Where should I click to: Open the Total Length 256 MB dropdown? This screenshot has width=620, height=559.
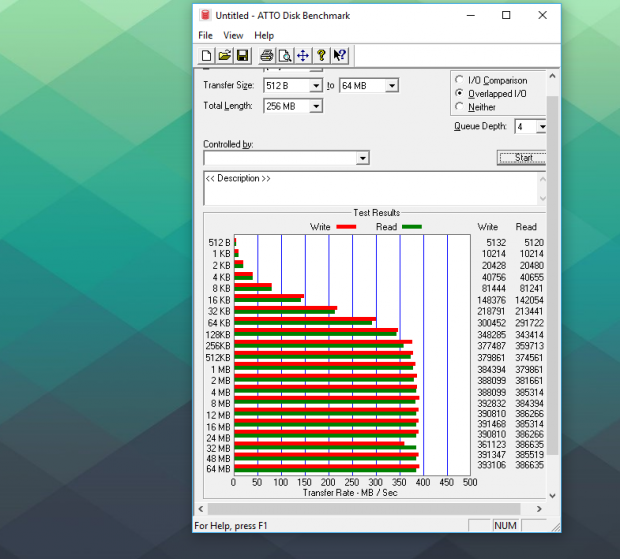(316, 106)
